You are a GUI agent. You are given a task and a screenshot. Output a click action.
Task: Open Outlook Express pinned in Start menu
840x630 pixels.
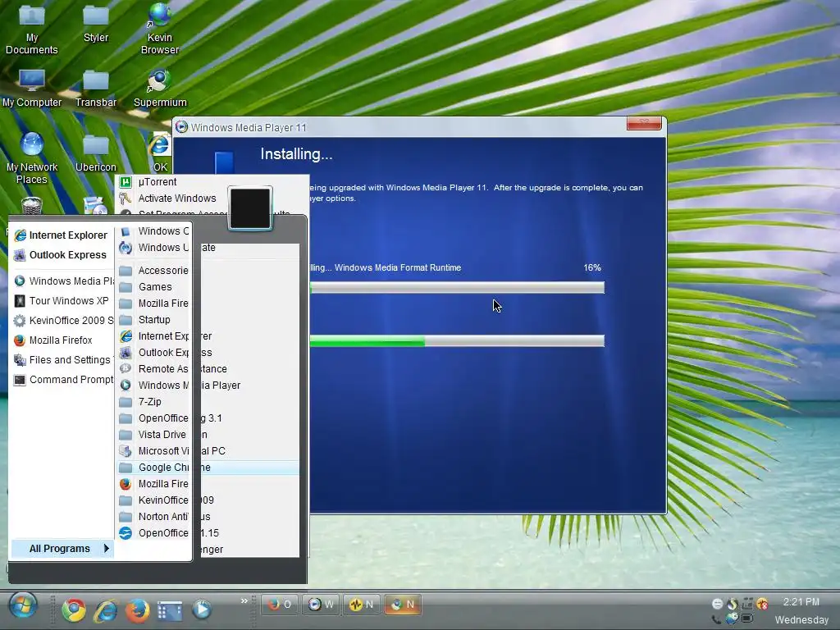pos(61,255)
